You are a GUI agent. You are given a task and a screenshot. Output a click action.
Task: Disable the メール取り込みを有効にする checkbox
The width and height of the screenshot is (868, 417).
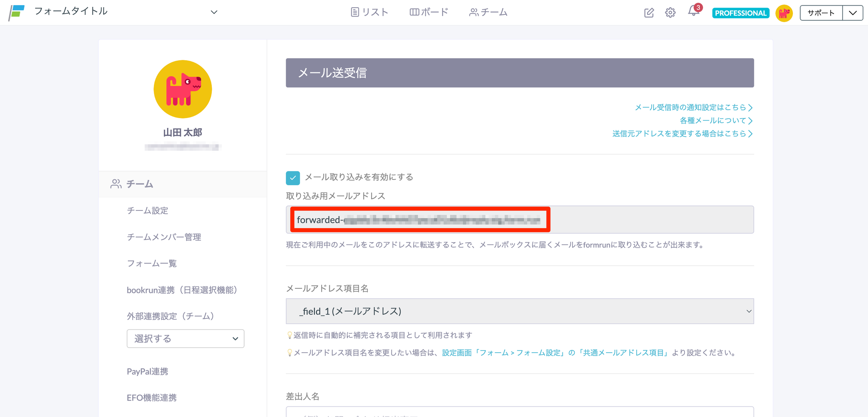(x=293, y=178)
